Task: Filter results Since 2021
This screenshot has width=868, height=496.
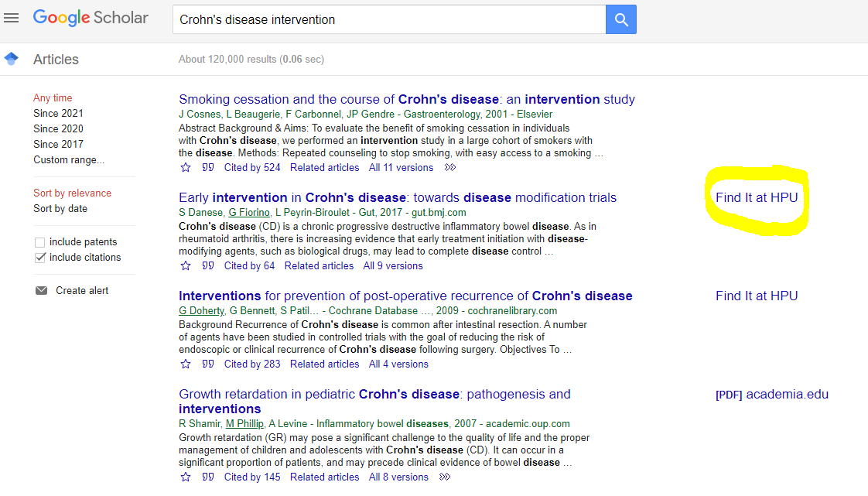Action: click(x=58, y=114)
